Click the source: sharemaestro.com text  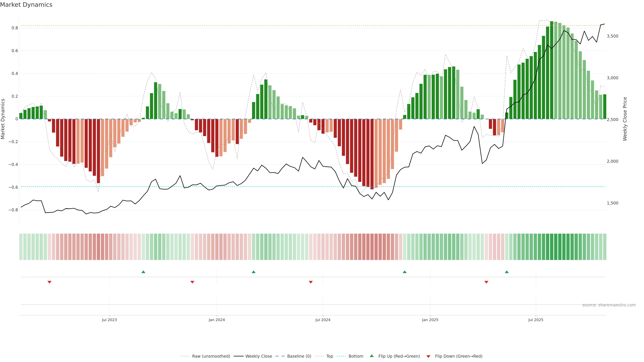609,305
